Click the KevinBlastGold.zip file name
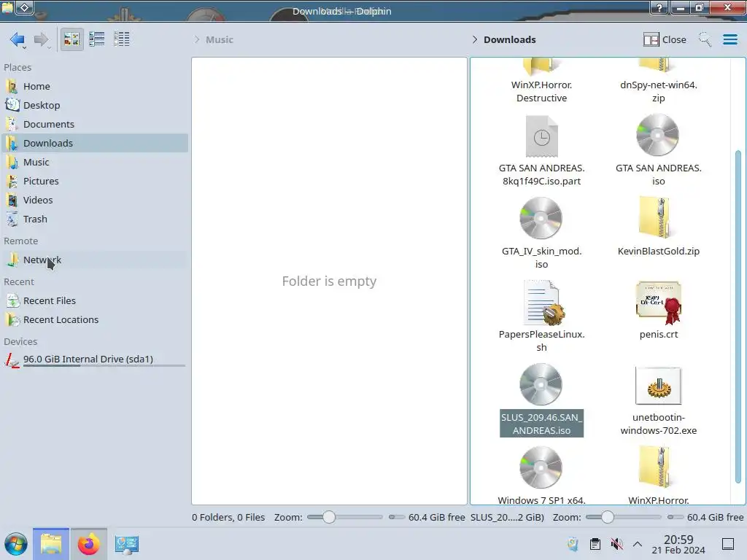 tap(659, 251)
